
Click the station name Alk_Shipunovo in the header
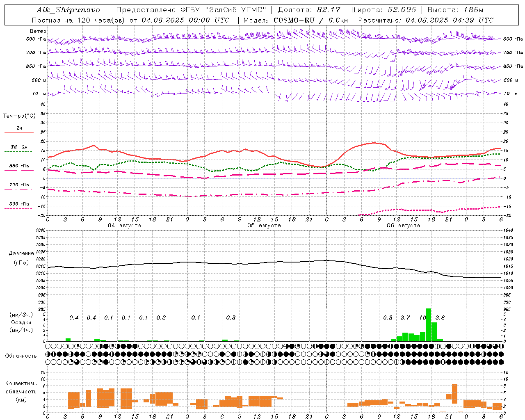(68, 10)
